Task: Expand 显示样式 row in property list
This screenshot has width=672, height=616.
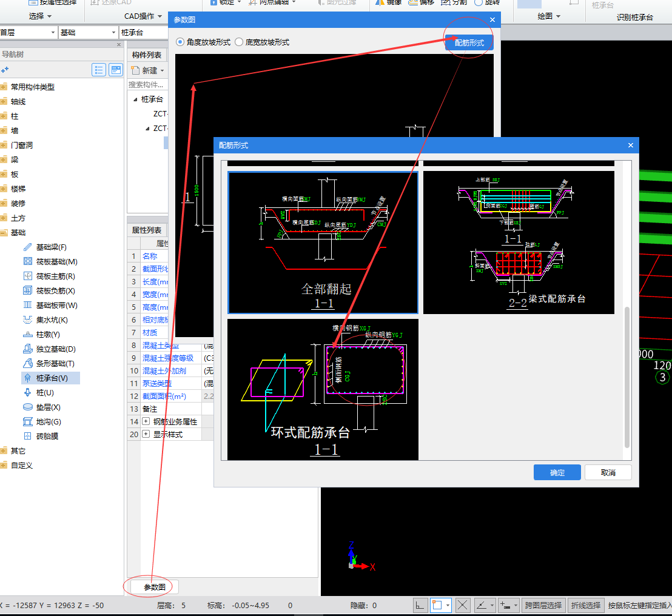Action: 146,434
